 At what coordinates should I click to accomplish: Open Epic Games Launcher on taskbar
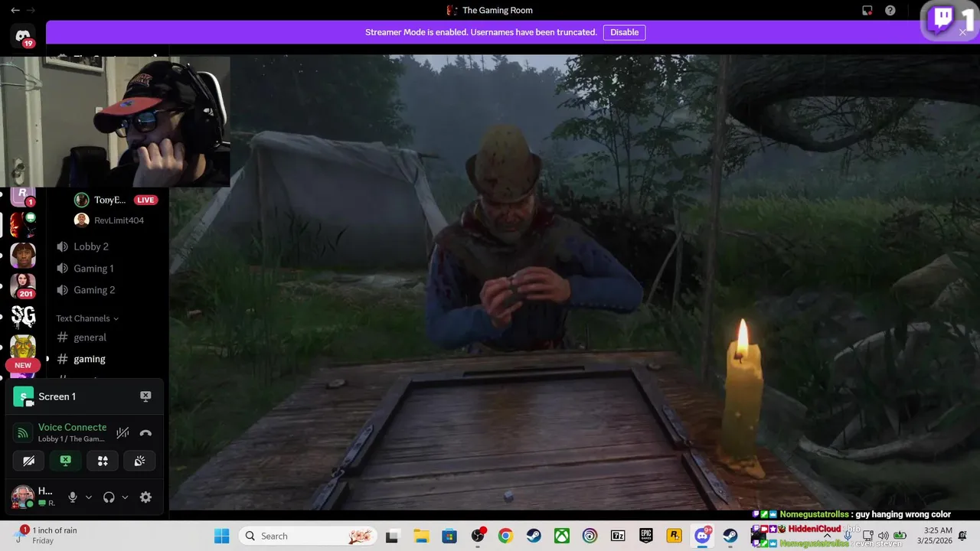(646, 536)
